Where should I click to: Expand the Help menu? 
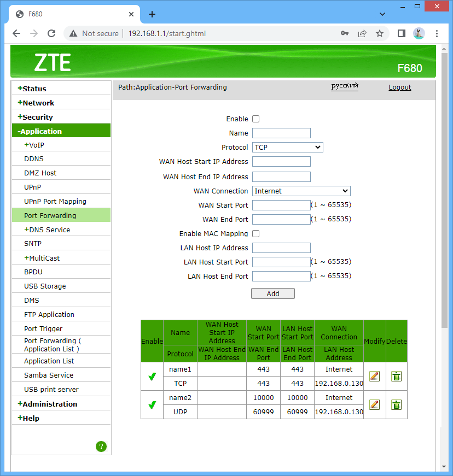(28, 418)
